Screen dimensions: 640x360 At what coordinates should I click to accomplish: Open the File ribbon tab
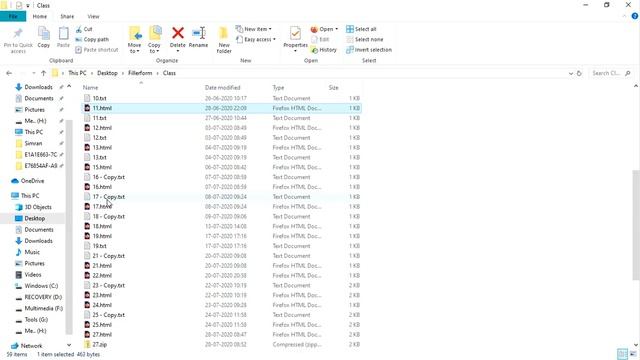click(13, 16)
